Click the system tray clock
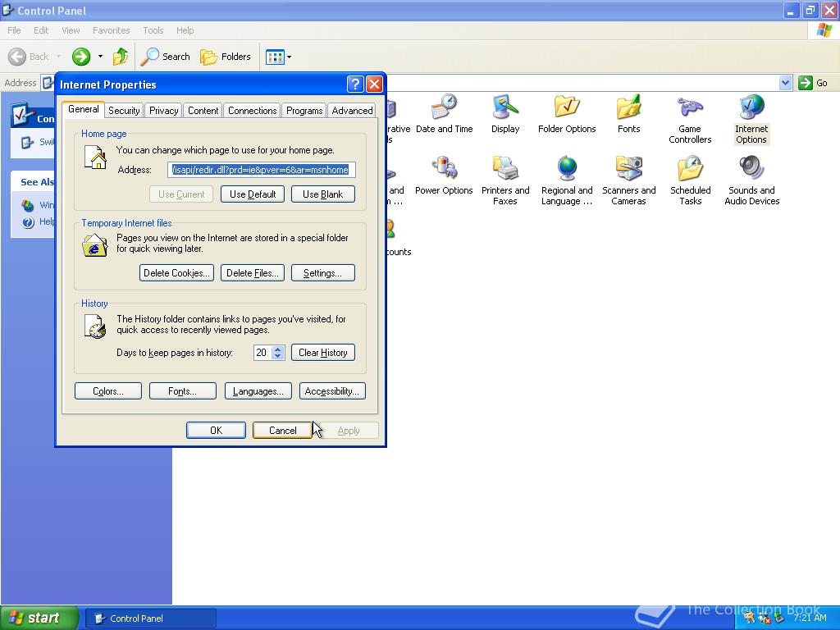The image size is (840, 630). pos(810,618)
